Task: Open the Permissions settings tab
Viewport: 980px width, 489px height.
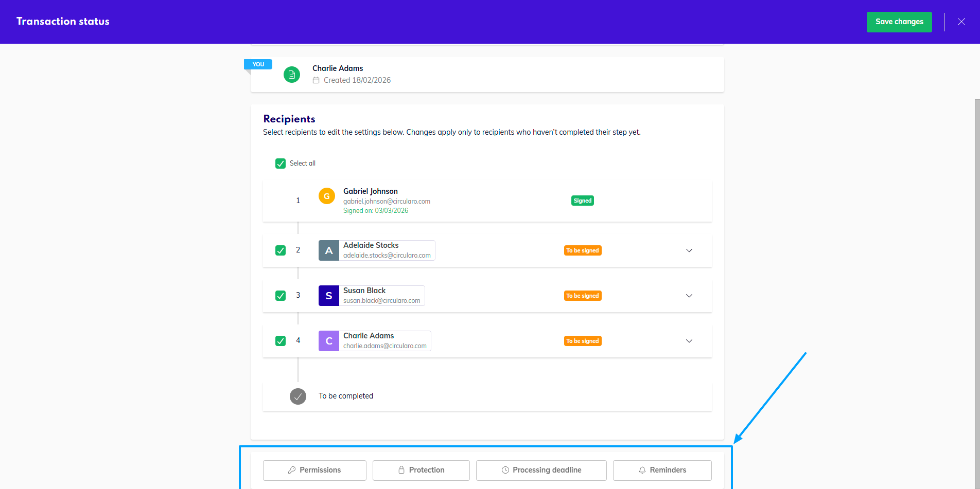Action: 314,470
